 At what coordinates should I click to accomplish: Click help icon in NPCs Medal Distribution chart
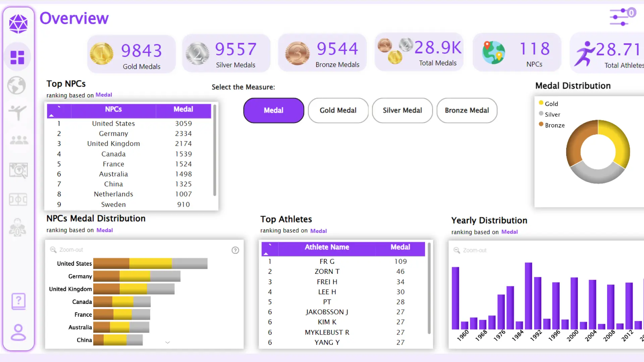click(235, 250)
